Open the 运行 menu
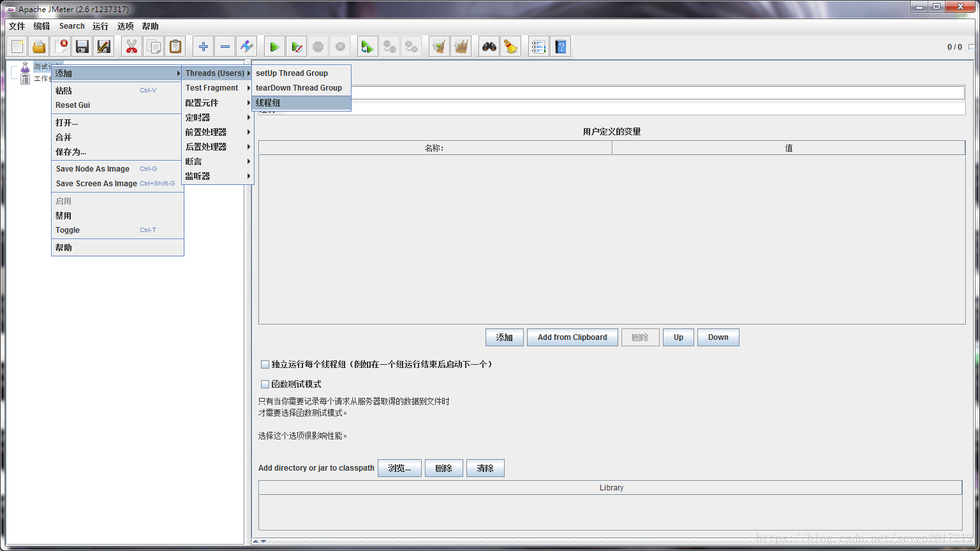 click(100, 26)
